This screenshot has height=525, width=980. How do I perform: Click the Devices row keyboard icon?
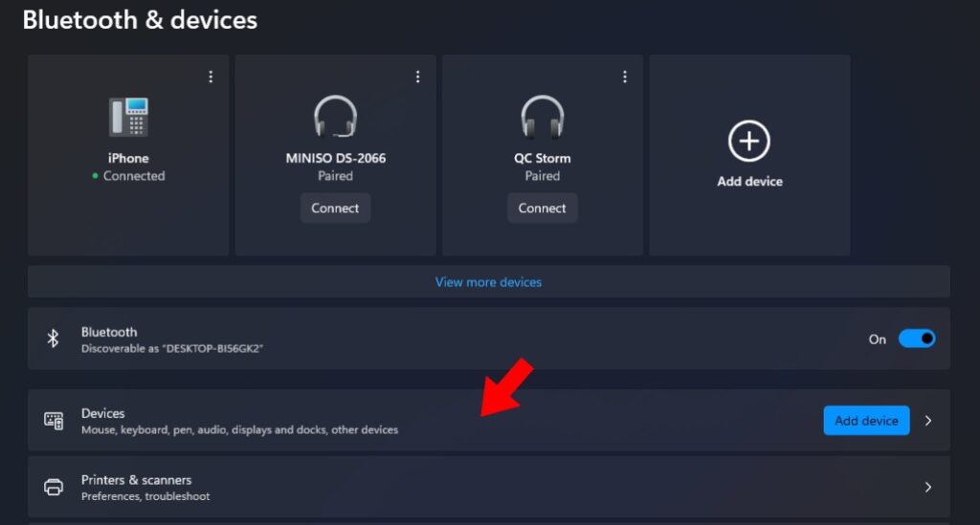click(54, 421)
